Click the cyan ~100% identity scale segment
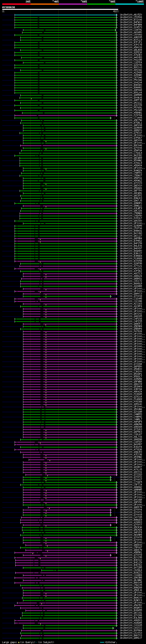Screen dimensions: 146x644 click(130, 4)
